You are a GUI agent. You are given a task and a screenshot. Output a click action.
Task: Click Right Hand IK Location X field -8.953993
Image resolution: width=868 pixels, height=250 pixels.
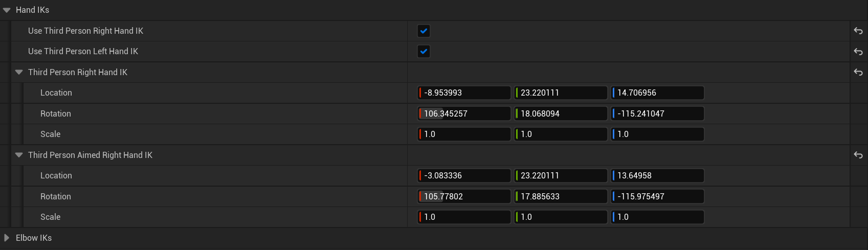(x=464, y=93)
